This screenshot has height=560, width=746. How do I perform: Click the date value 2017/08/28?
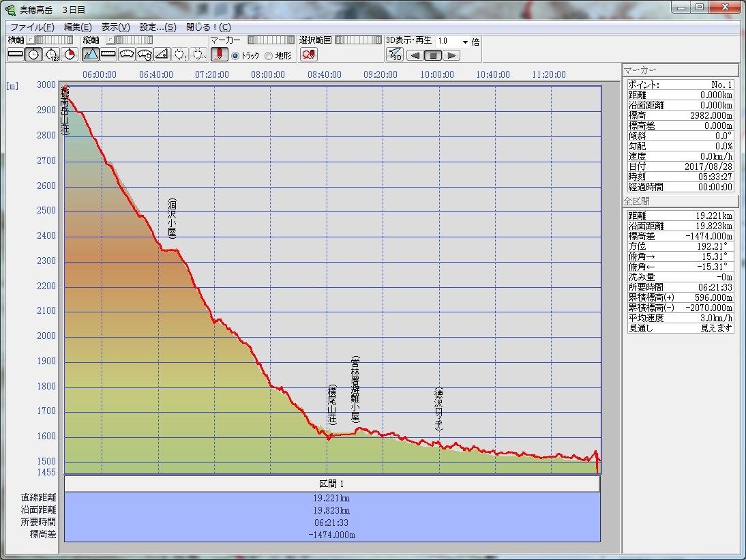[708, 166]
